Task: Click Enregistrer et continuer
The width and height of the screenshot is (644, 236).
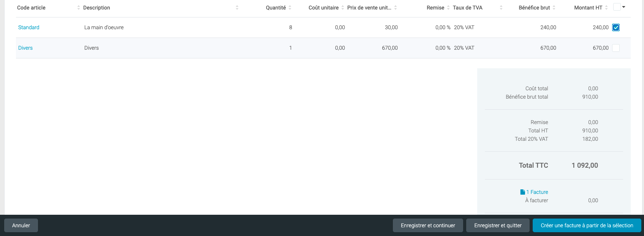Action: (x=428, y=225)
